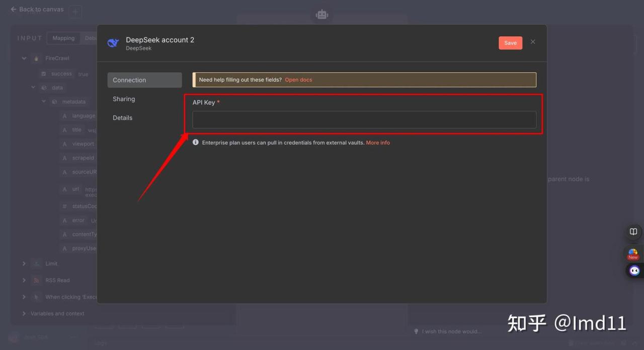This screenshot has width=644, height=350.
Task: Open the 'Open docs' link
Action: point(298,80)
